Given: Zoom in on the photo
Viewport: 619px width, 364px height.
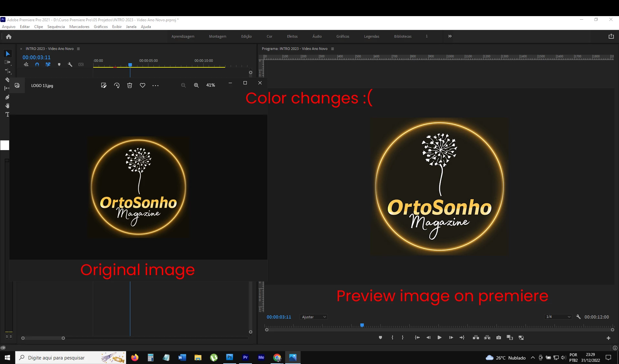Looking at the screenshot, I should pos(196,85).
